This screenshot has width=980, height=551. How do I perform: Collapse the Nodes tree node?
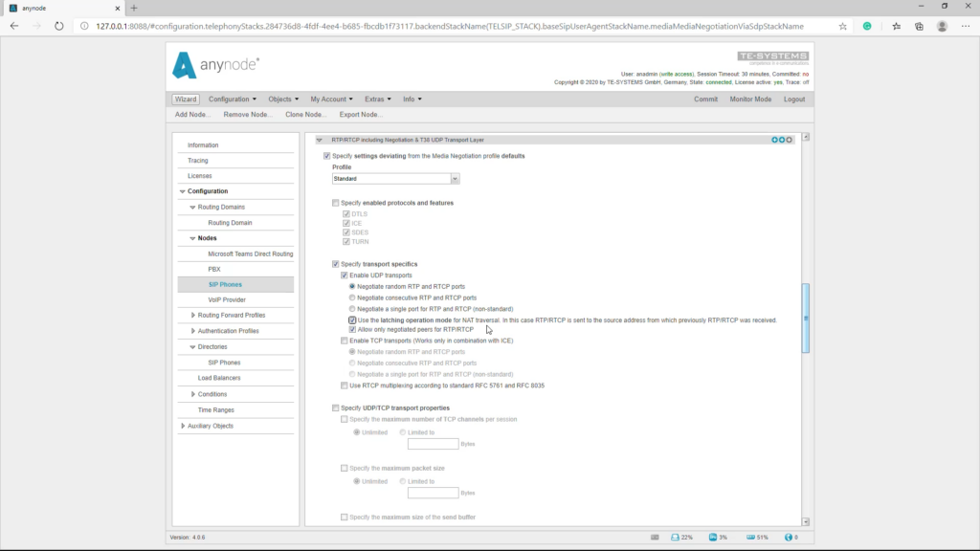coord(192,238)
